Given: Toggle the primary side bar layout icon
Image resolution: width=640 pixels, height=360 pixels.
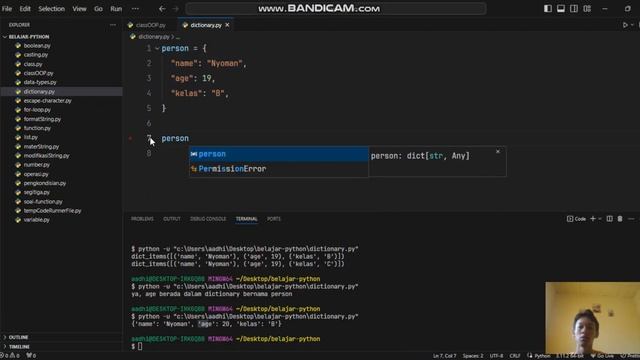Looking at the screenshot, I should click(548, 9).
